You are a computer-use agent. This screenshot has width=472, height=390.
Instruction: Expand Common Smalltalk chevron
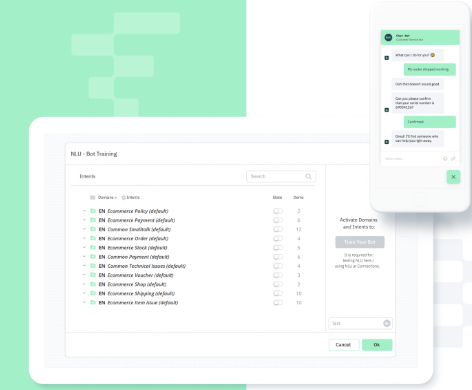point(84,229)
